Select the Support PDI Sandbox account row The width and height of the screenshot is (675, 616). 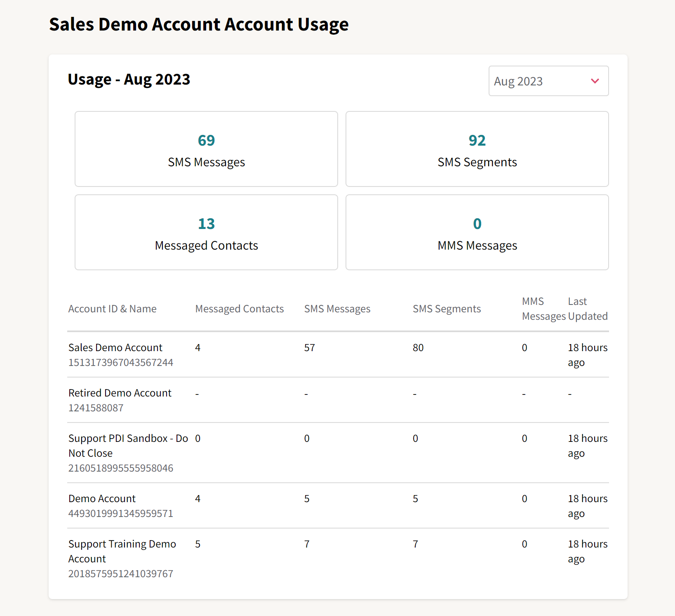click(x=128, y=446)
